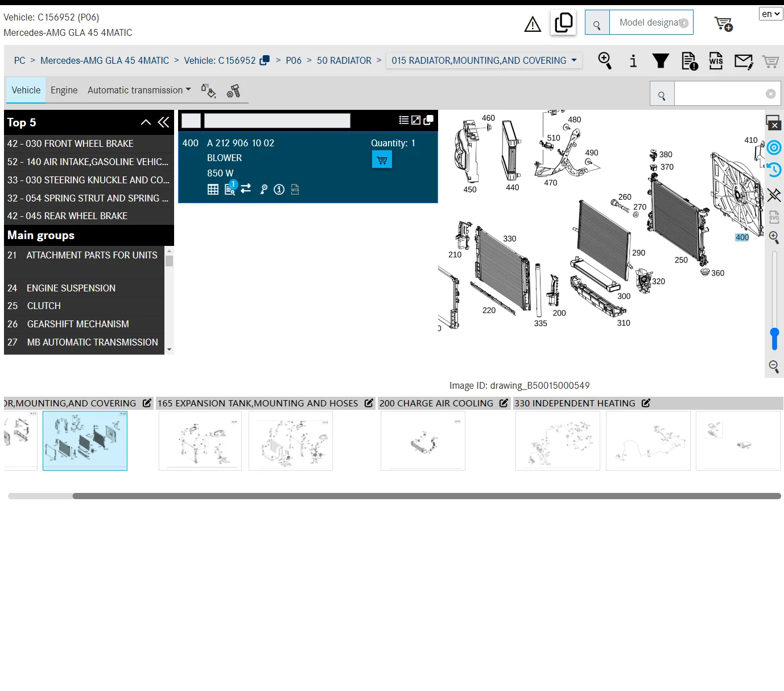The height and width of the screenshot is (691, 784).
Task: Switch parts panel to list view
Action: pos(404,120)
